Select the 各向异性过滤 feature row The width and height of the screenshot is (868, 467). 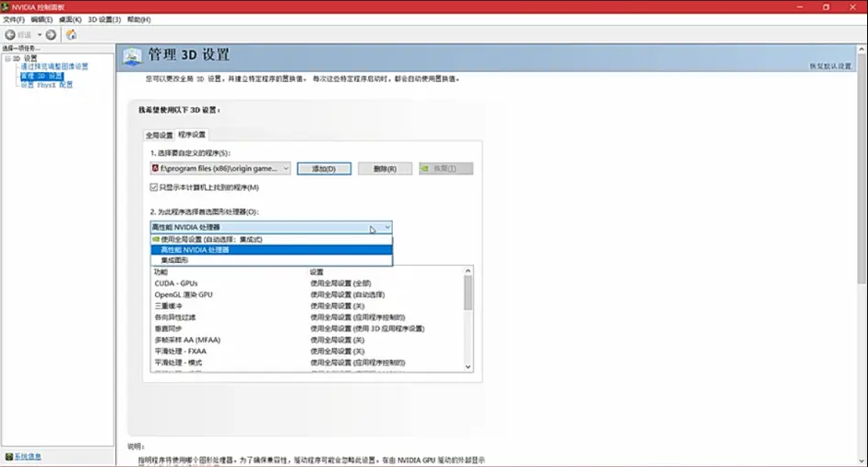point(307,317)
